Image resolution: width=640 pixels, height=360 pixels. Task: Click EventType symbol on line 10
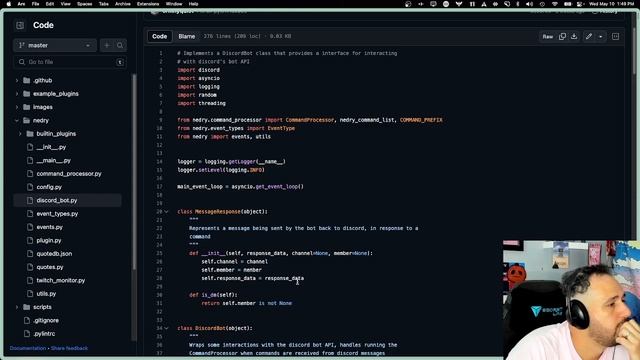coord(281,128)
